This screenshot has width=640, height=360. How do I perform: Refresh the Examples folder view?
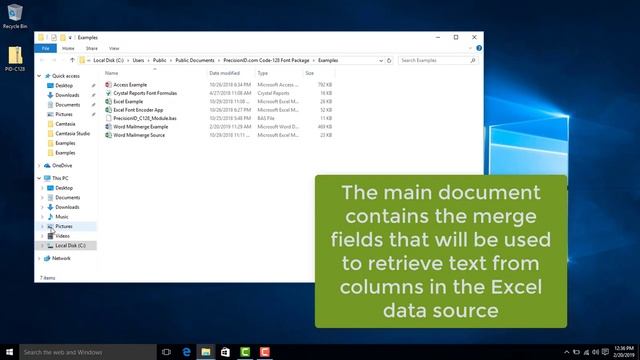tap(389, 60)
